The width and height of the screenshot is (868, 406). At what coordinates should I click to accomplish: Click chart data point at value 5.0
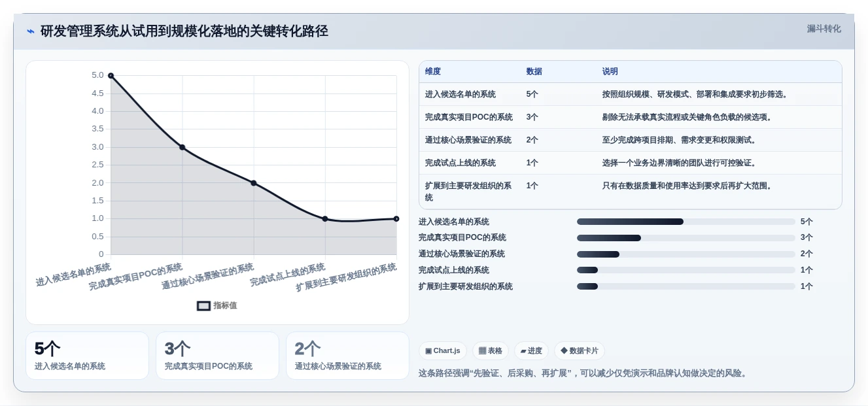pos(111,76)
